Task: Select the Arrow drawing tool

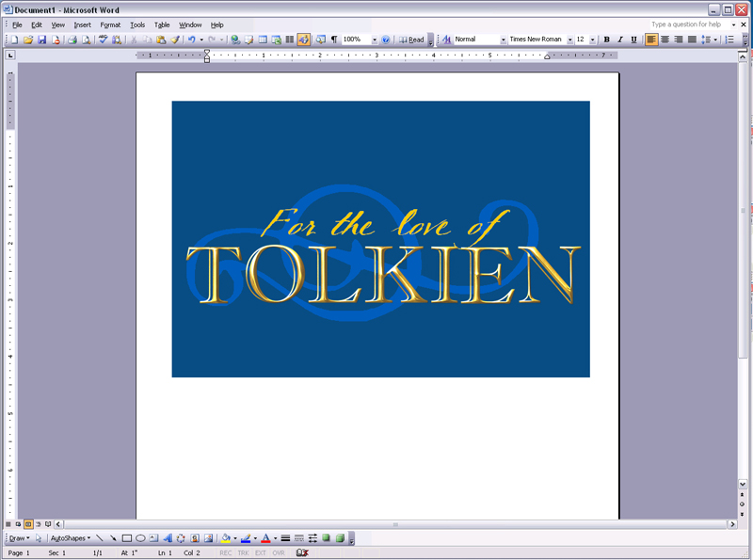Action: (113, 538)
